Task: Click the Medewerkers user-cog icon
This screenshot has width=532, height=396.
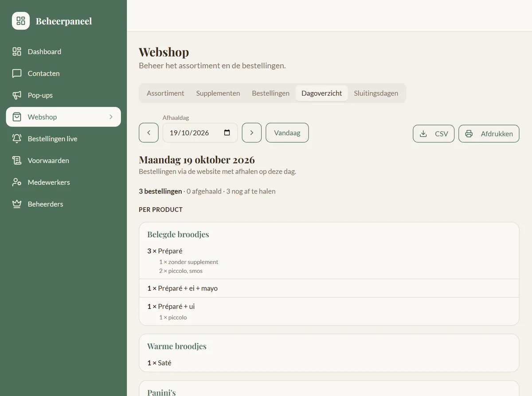Action: [17, 182]
